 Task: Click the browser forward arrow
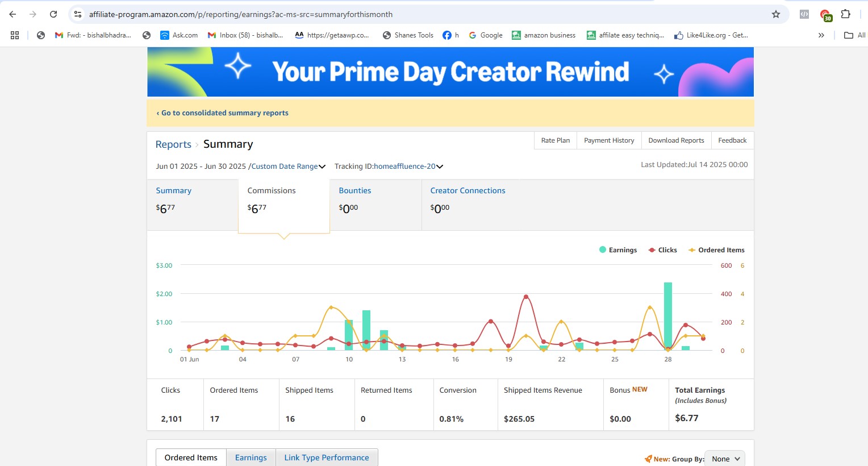[x=33, y=14]
